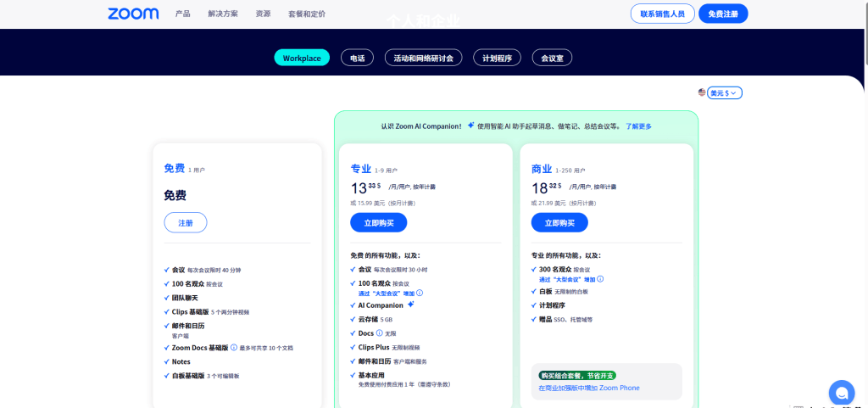Click the Zoom logo
The image size is (868, 408).
pyautogui.click(x=133, y=14)
